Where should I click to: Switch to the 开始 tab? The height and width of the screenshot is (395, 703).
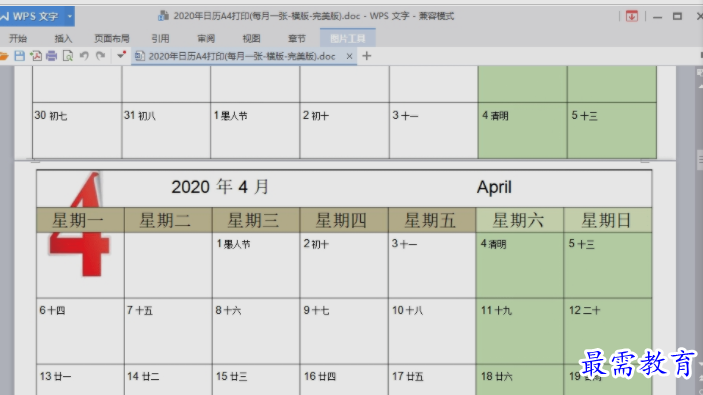(x=18, y=39)
